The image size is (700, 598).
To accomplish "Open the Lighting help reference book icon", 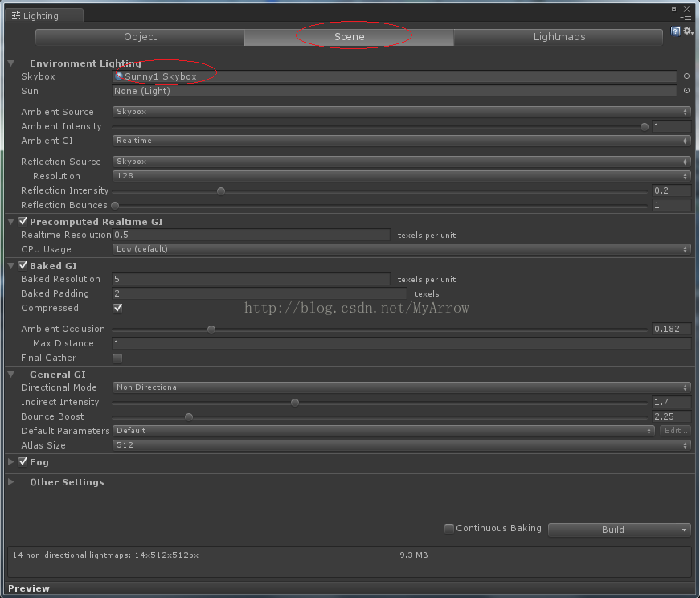I will click(x=676, y=31).
